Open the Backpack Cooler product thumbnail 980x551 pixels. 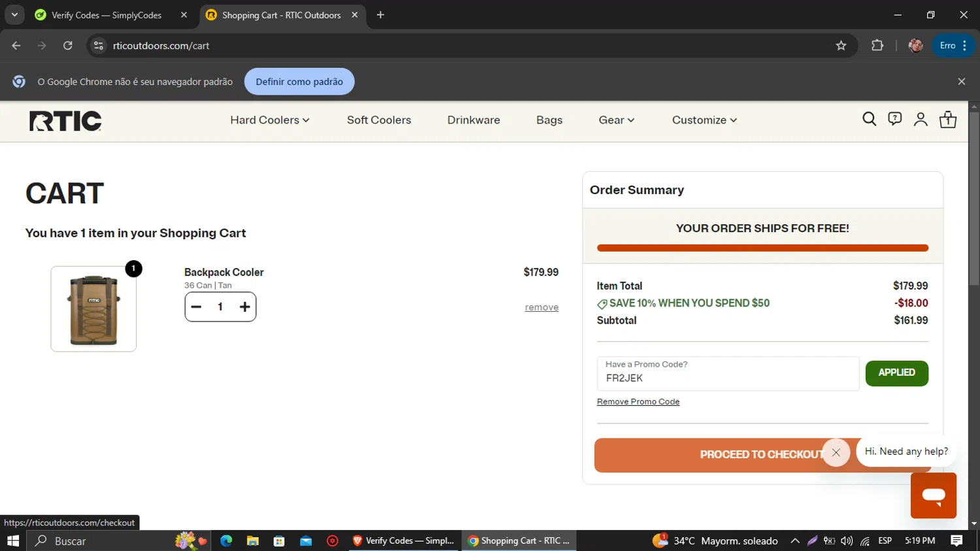pyautogui.click(x=93, y=309)
